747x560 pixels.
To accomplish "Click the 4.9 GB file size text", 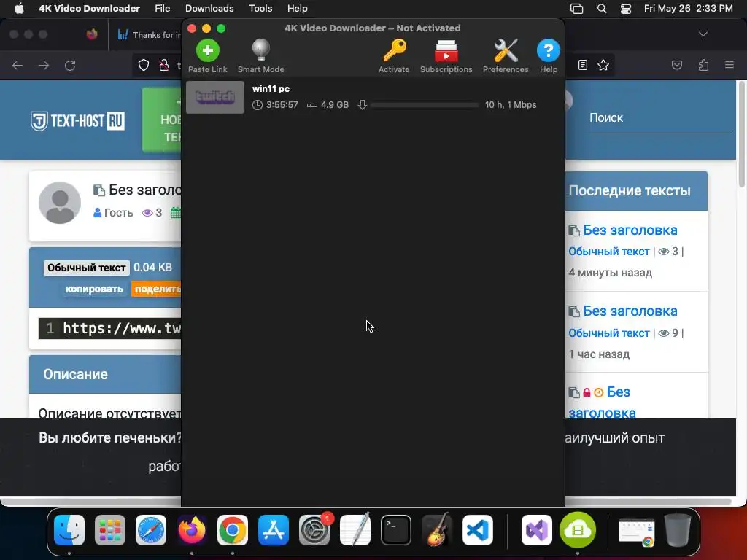I will [x=334, y=105].
